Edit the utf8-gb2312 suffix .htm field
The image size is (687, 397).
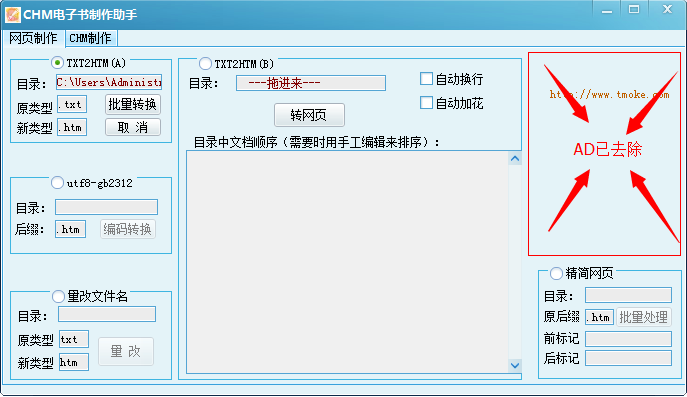(70, 229)
